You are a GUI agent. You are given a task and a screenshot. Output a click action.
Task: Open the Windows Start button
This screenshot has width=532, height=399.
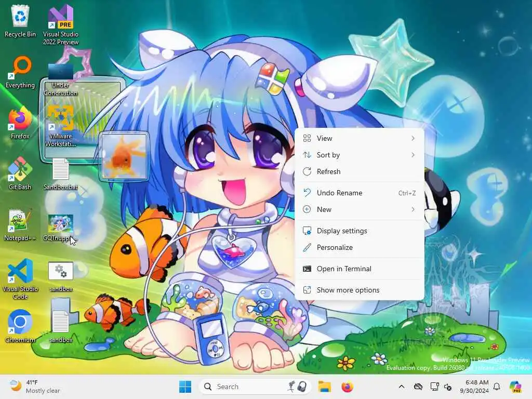pos(185,387)
